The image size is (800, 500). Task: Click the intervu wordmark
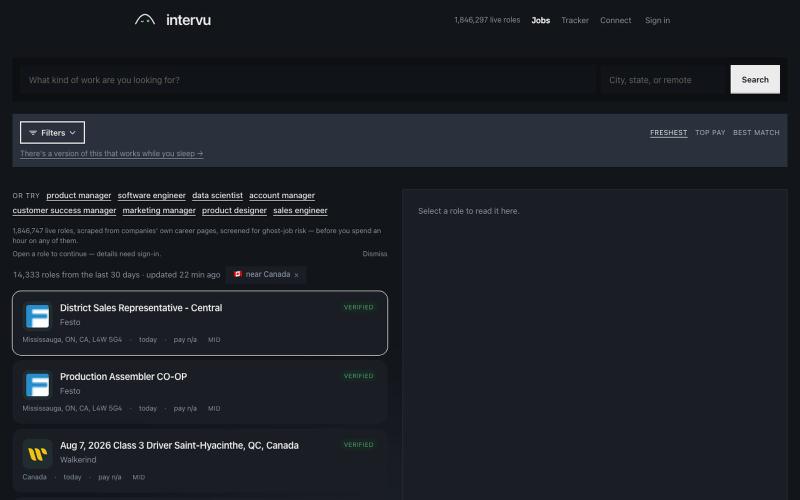(x=188, y=20)
